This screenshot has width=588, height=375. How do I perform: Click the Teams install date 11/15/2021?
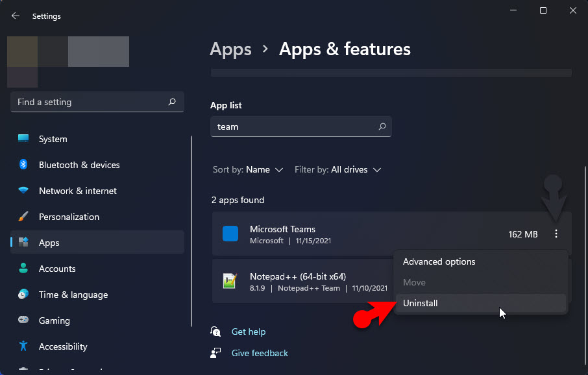point(313,241)
